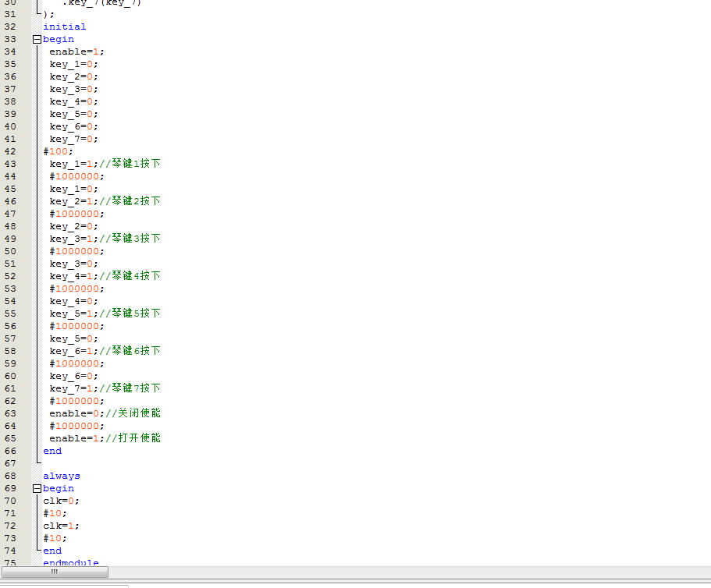Click the comment '琴键7按下'
This screenshot has width=711, height=588.
[136, 388]
